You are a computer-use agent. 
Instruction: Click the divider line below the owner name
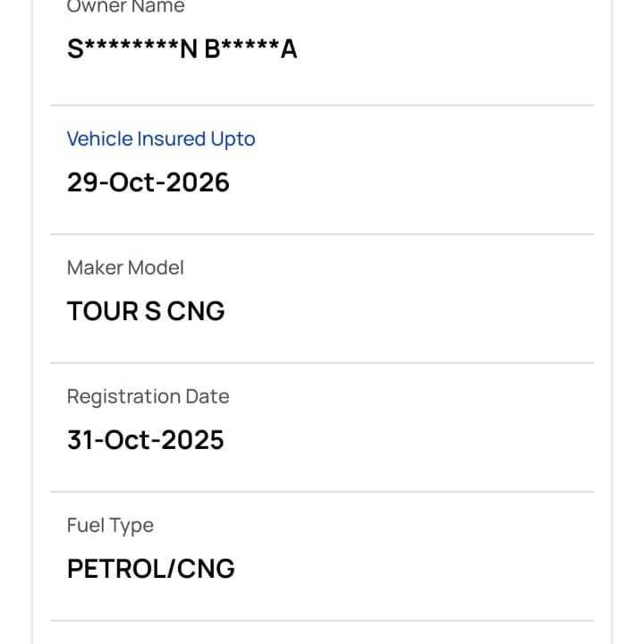tap(322, 106)
